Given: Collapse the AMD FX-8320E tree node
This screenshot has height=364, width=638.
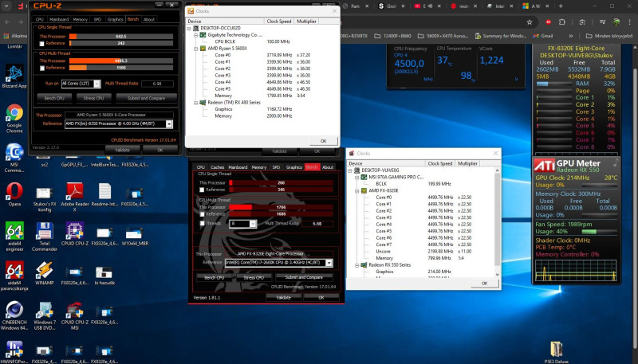Looking at the screenshot, I should click(x=357, y=190).
